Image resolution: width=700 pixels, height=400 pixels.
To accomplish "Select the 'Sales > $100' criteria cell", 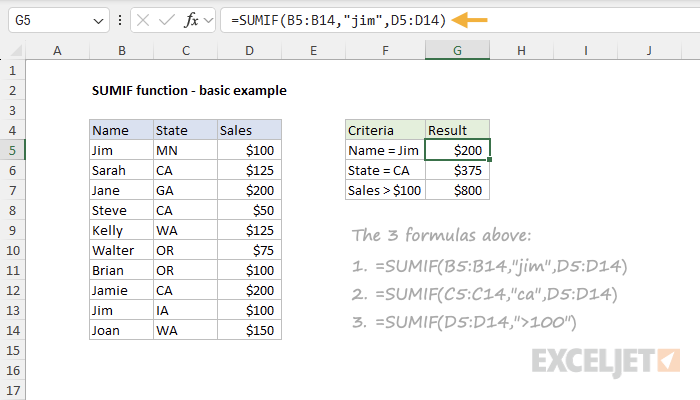I will (385, 191).
